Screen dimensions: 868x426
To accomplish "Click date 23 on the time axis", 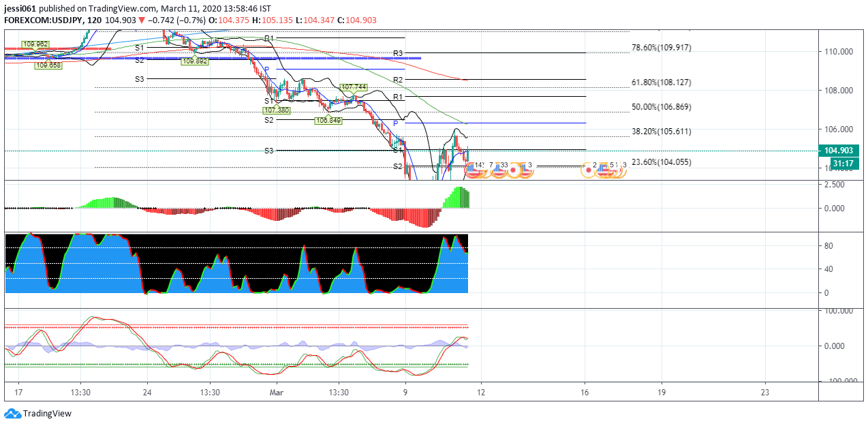I will click(764, 393).
